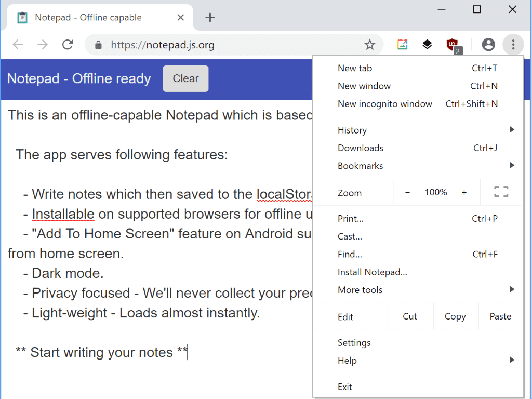Open a new tab with plus button
Screen dimensions: 532x399
point(210,17)
